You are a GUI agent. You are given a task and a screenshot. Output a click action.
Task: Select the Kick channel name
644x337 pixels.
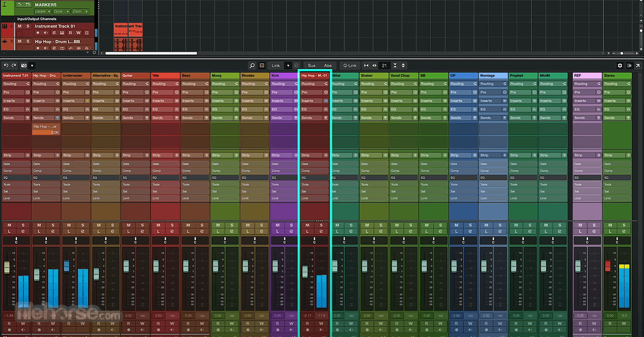tap(284, 75)
